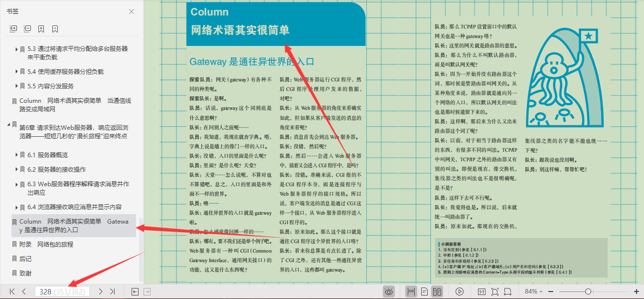
Task: Navigate to previous page with arrow button
Action: (22, 291)
